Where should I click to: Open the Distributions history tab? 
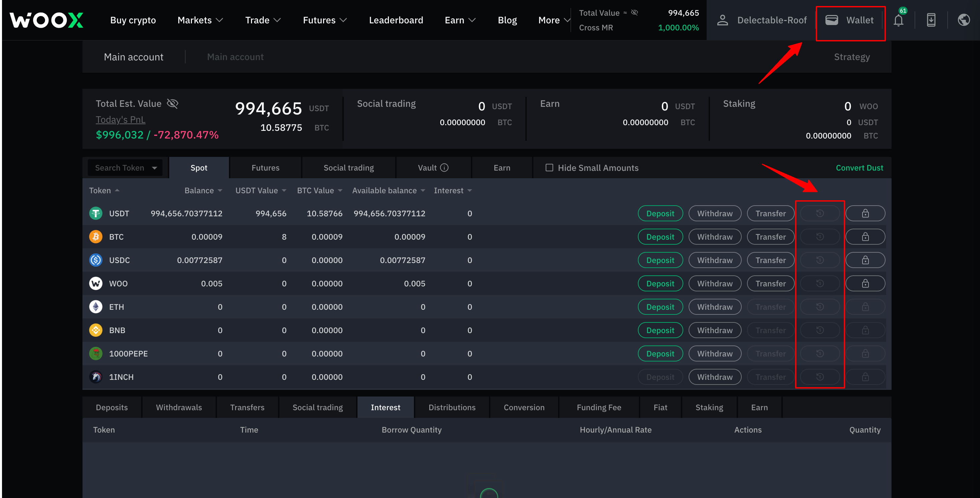click(x=452, y=408)
